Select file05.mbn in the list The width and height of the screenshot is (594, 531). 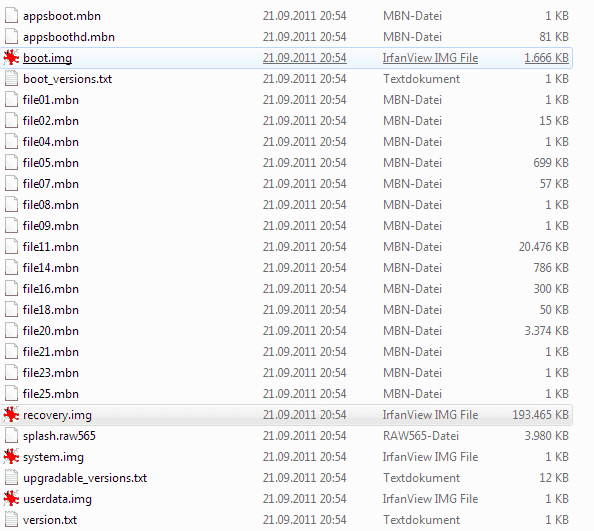pos(51,163)
